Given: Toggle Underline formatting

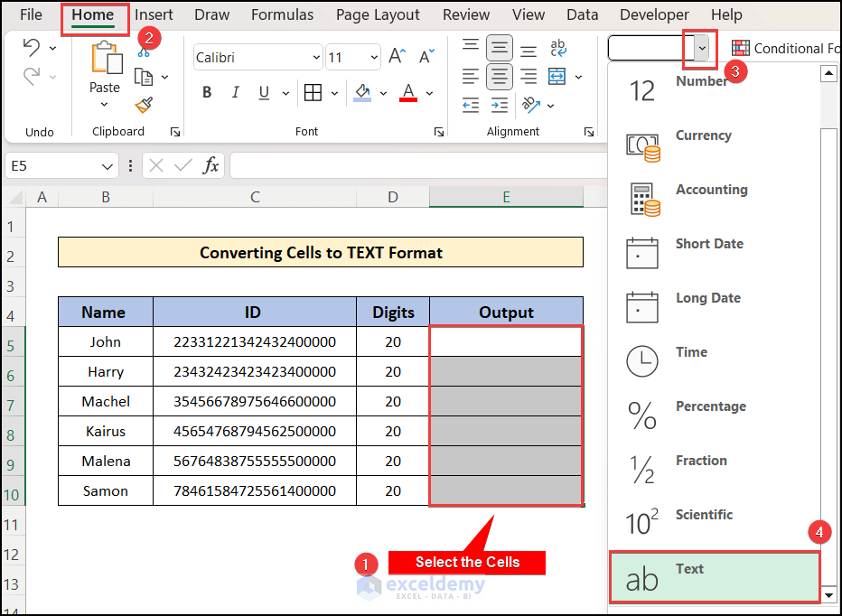Looking at the screenshot, I should (x=264, y=93).
